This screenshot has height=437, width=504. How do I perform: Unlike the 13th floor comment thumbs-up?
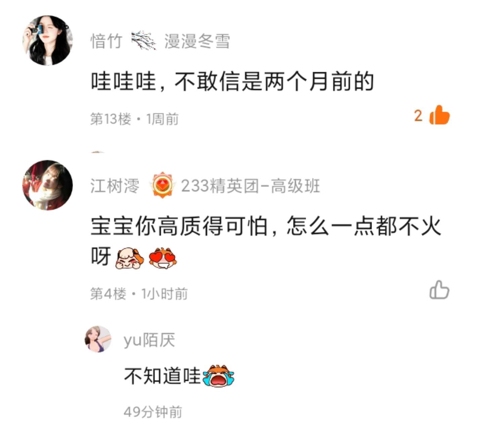(439, 115)
